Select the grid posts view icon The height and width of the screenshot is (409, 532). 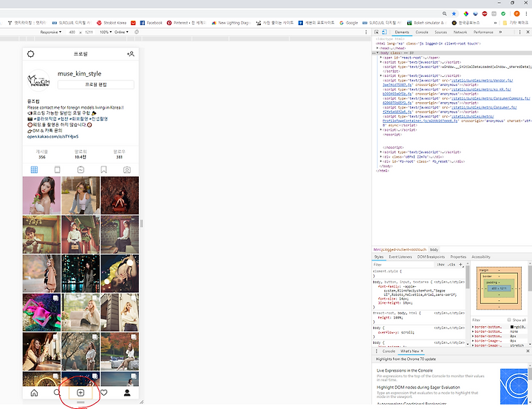pos(34,170)
